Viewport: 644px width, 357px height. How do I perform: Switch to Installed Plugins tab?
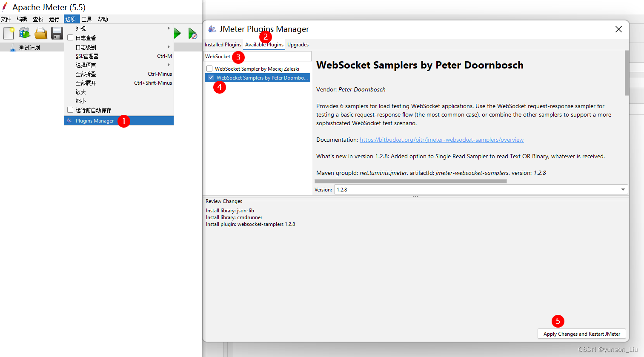pos(223,45)
